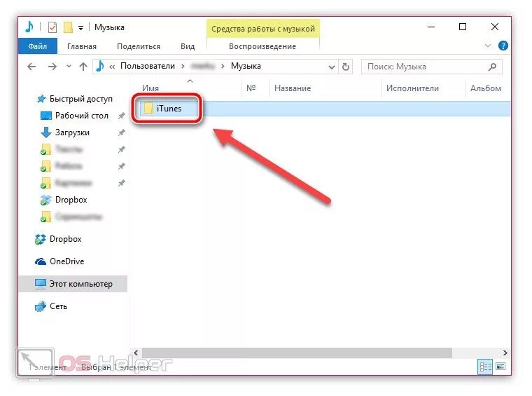532x396 pixels.
Task: Go back with the left arrow
Action: [x=31, y=67]
